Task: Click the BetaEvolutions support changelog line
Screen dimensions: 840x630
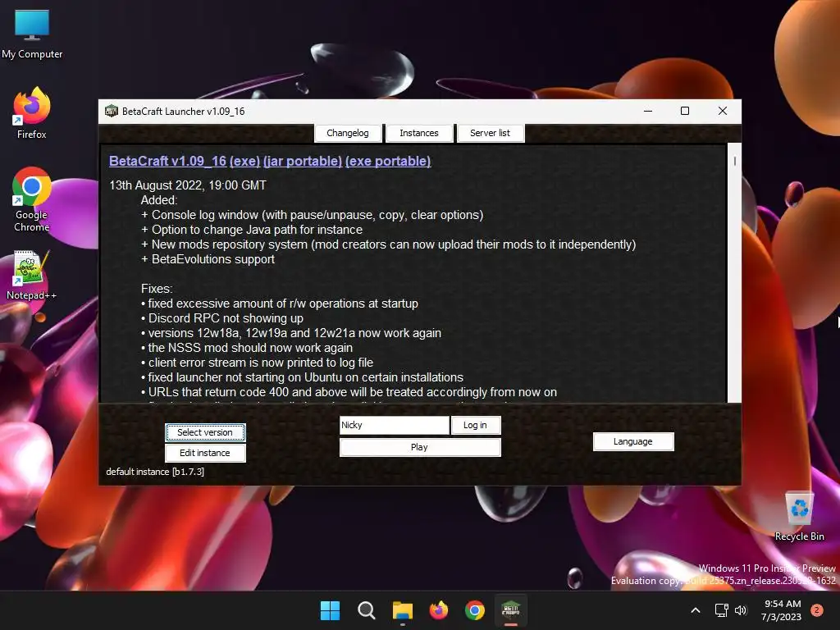Action: click(208, 259)
